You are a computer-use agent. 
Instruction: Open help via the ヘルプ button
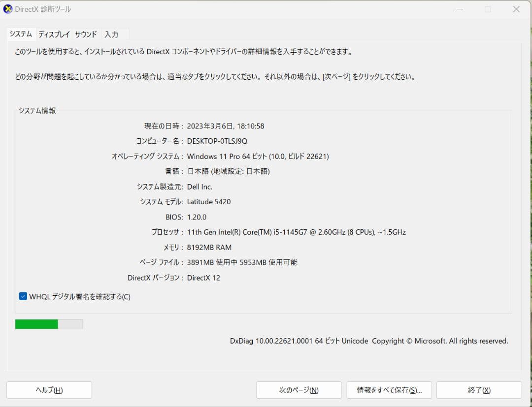(x=49, y=390)
